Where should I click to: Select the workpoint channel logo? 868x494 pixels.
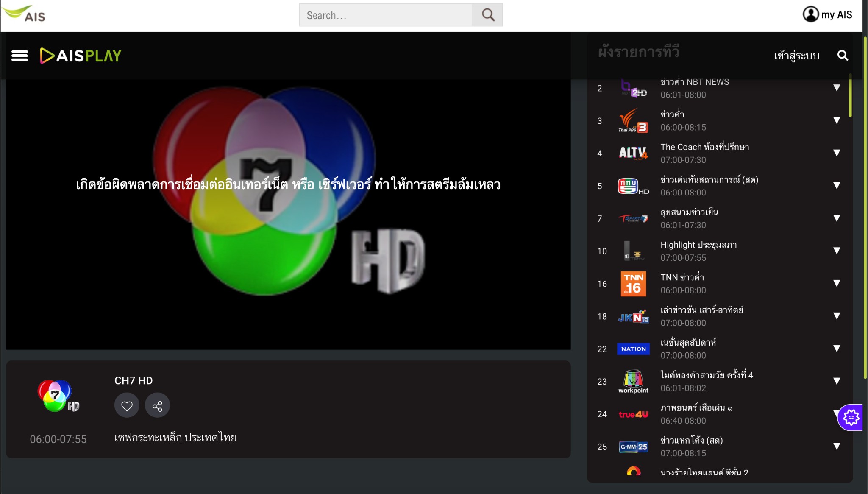[x=633, y=382]
